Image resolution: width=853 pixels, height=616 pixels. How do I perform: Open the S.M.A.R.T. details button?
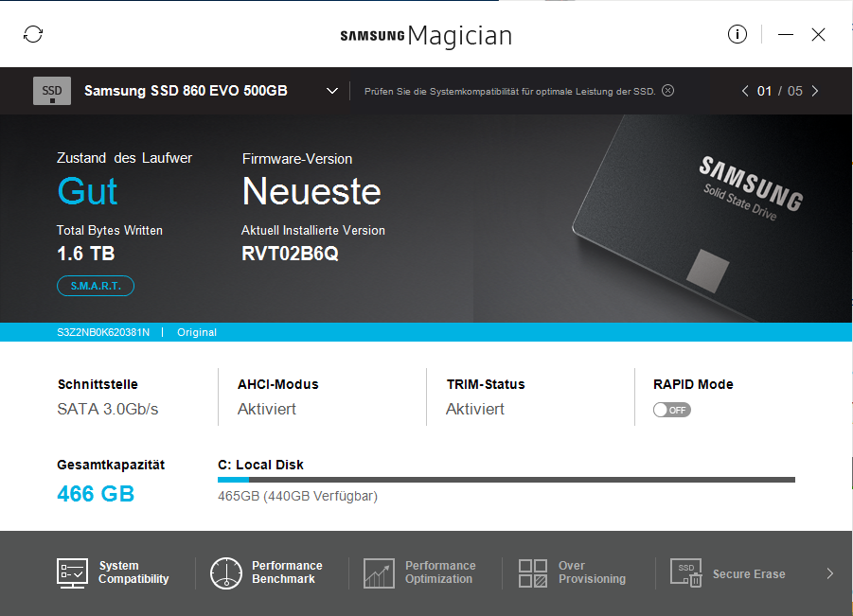[x=96, y=286]
